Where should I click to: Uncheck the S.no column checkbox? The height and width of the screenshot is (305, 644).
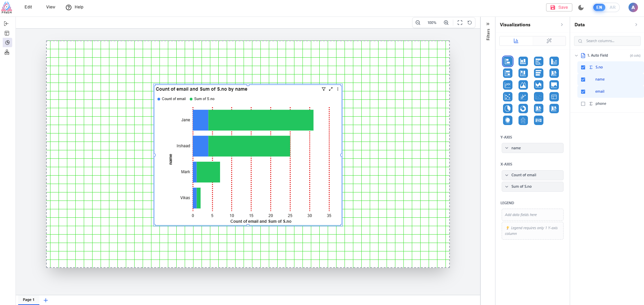[x=583, y=67]
